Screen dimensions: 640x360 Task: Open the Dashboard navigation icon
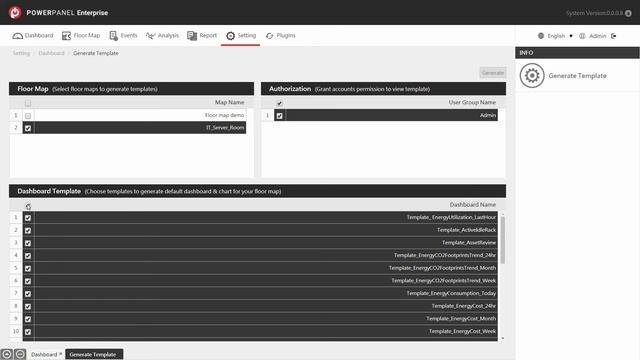coord(18,36)
